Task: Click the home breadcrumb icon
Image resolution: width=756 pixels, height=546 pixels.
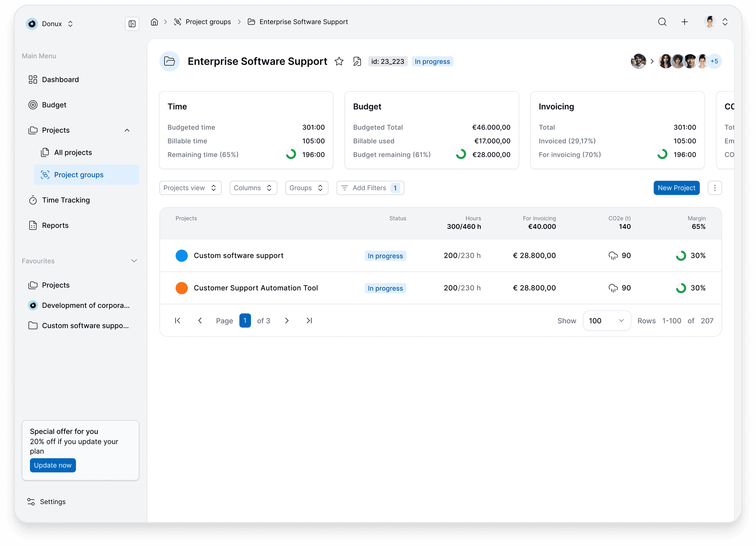Action: (154, 22)
